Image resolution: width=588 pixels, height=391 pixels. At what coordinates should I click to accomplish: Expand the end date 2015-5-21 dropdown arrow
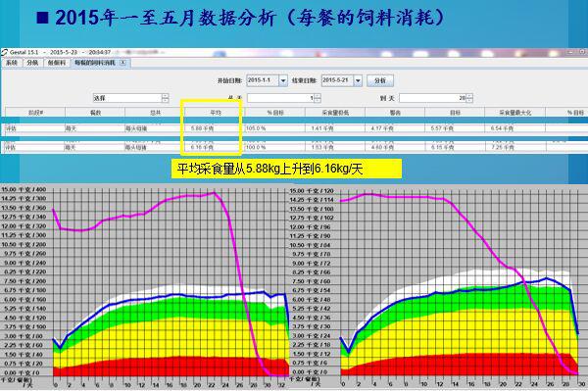[x=358, y=80]
